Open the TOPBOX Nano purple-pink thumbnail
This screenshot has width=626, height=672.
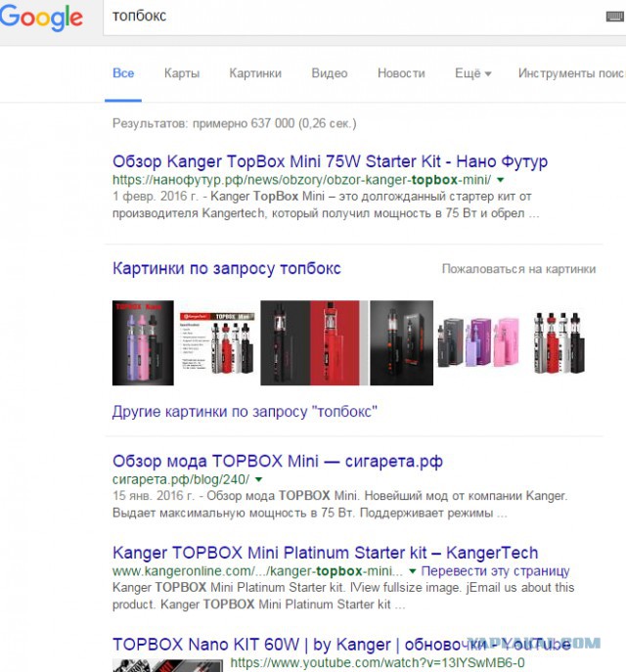pos(143,343)
